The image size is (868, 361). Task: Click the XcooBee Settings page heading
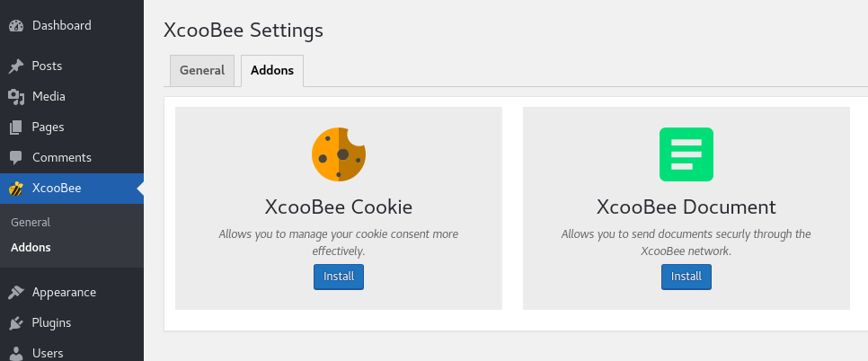(x=243, y=31)
